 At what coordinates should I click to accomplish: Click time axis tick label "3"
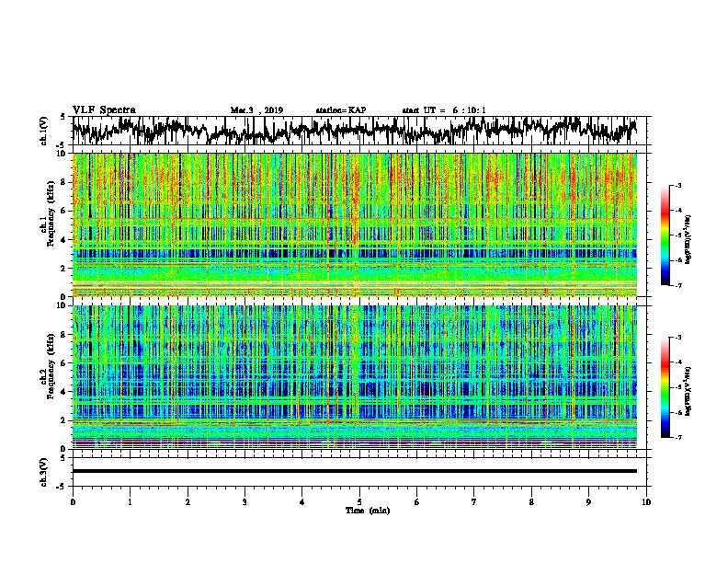click(x=245, y=502)
